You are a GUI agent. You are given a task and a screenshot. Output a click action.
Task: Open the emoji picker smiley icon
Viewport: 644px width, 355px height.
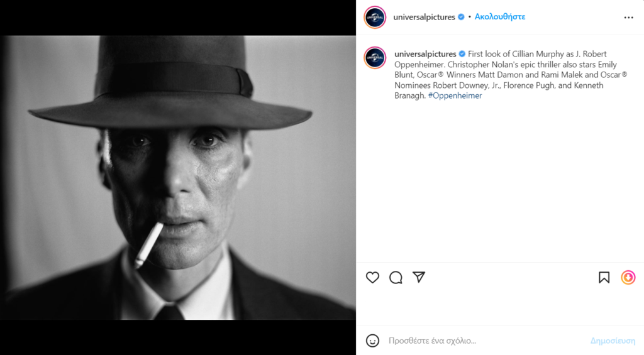pos(373,341)
